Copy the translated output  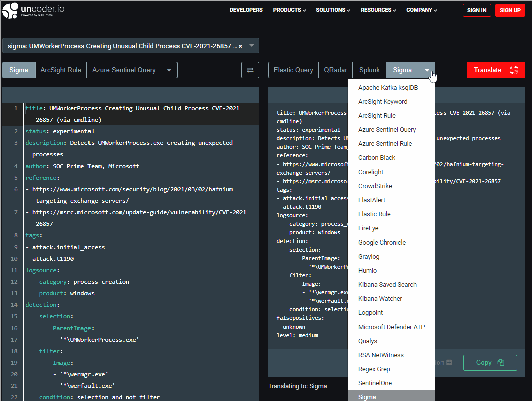coord(490,363)
